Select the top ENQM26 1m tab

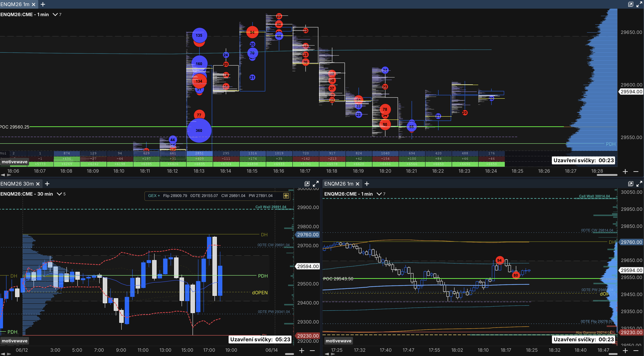(x=15, y=4)
